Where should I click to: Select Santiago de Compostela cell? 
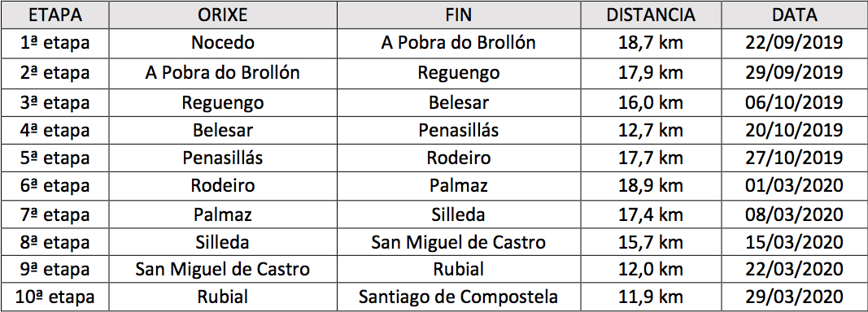pyautogui.click(x=458, y=297)
